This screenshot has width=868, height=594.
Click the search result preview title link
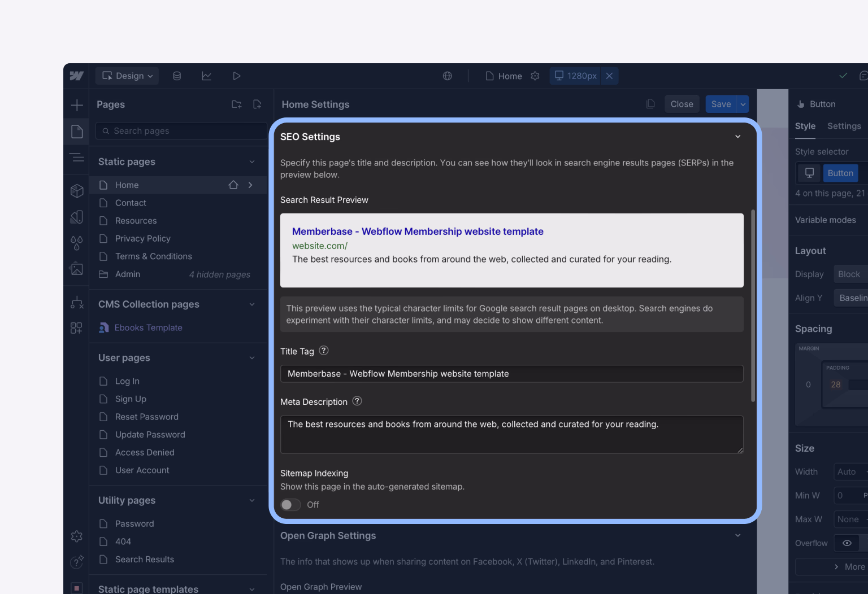pyautogui.click(x=418, y=231)
